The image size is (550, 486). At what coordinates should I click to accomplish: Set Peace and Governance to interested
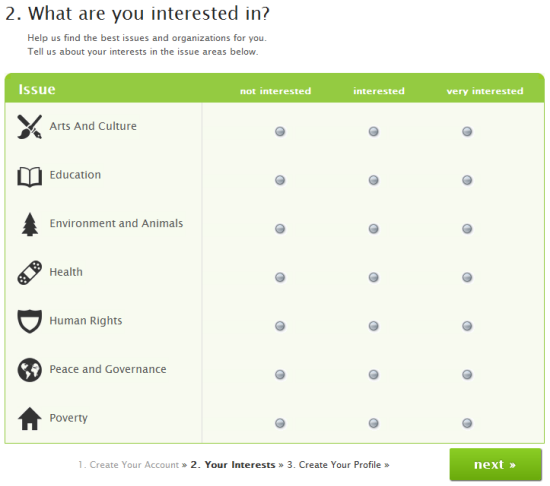[x=374, y=374]
